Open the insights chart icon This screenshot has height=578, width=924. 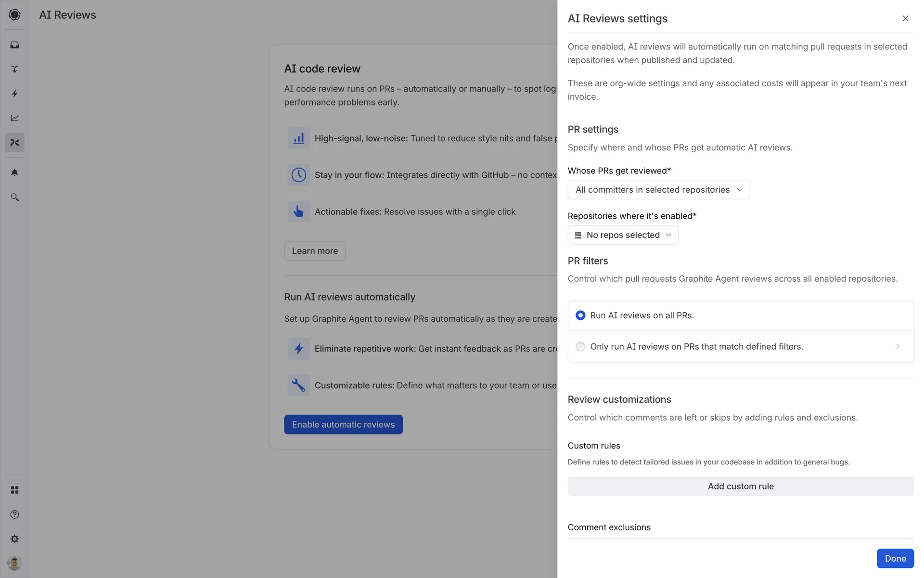pyautogui.click(x=14, y=118)
